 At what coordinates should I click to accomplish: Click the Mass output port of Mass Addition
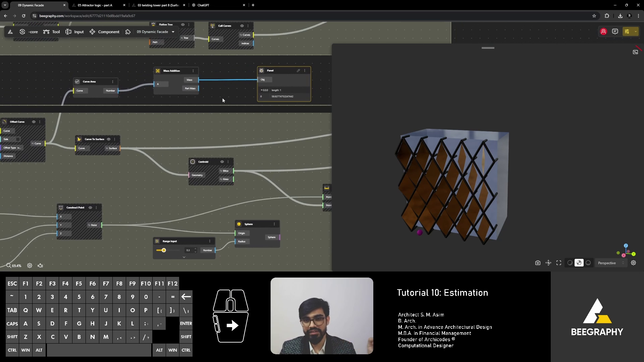pos(199,80)
